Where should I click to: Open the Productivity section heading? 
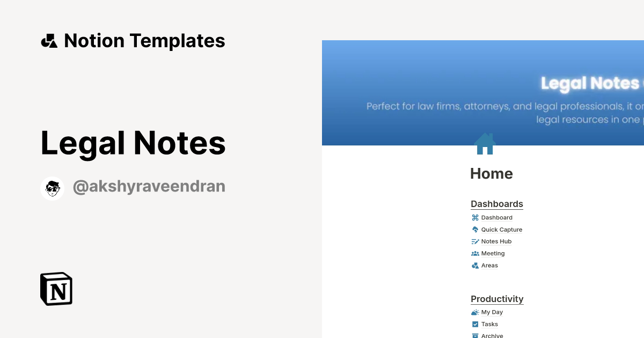(496, 299)
